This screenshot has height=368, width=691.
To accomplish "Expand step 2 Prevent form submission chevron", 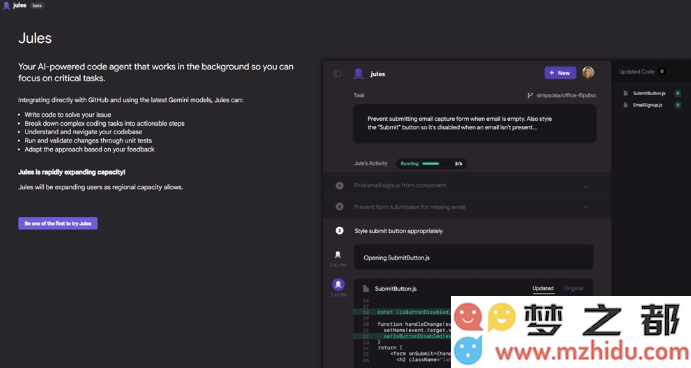I will click(x=586, y=207).
